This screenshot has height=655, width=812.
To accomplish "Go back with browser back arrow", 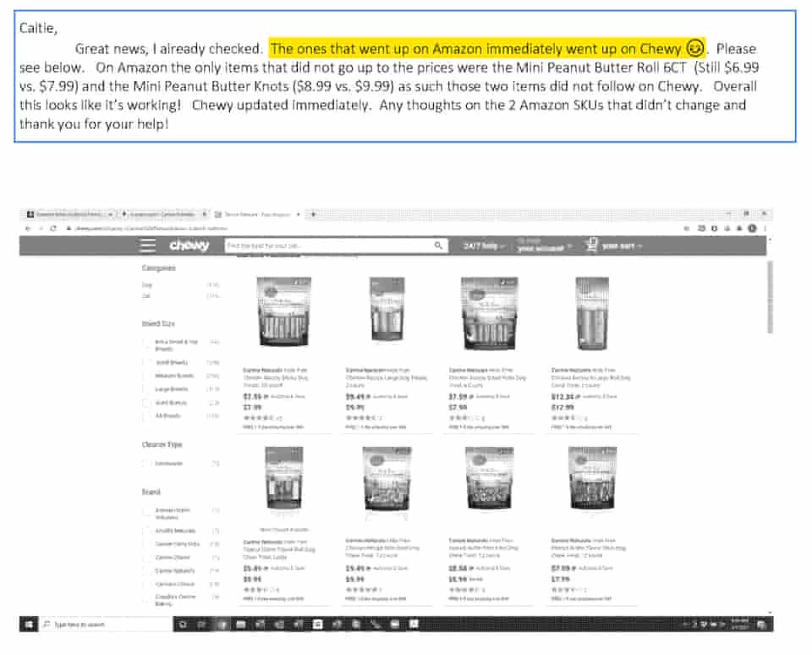I will [28, 228].
